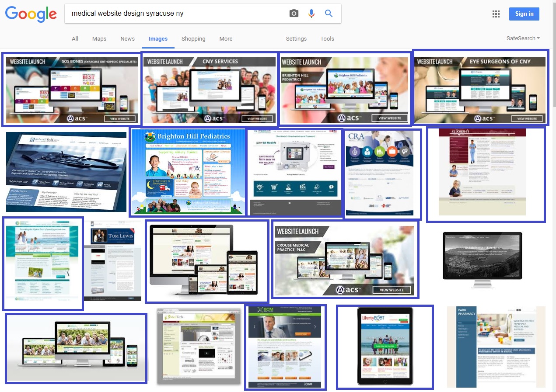
Task: Click the Sign in button
Action: pos(524,14)
